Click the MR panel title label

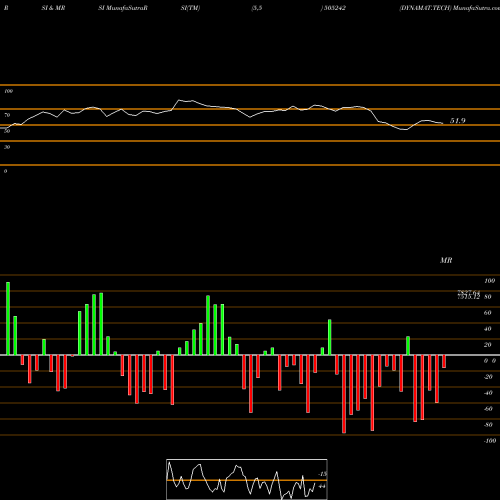pos(446,260)
